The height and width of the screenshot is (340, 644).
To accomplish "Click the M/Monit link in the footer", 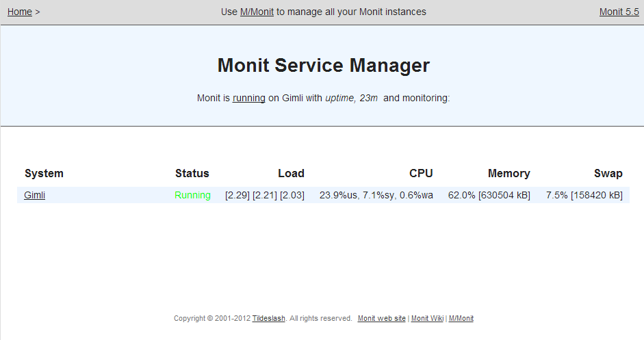I will tap(461, 318).
